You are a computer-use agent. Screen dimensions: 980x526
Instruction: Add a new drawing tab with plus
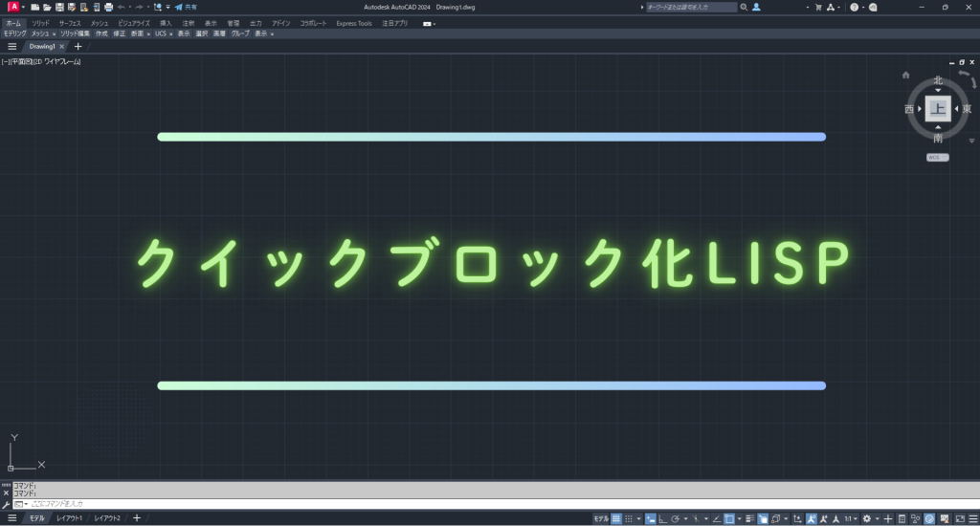78,46
